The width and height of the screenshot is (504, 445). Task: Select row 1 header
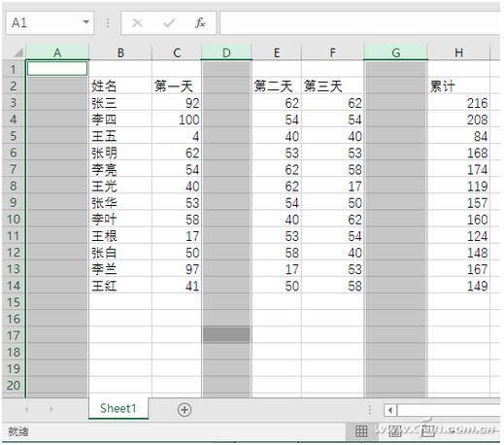(14, 69)
